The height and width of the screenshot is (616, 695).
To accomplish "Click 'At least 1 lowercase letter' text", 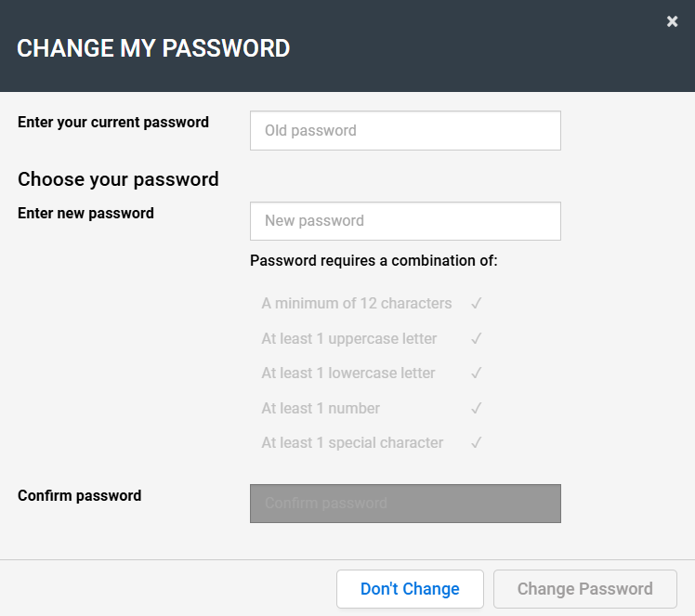I will point(348,374).
